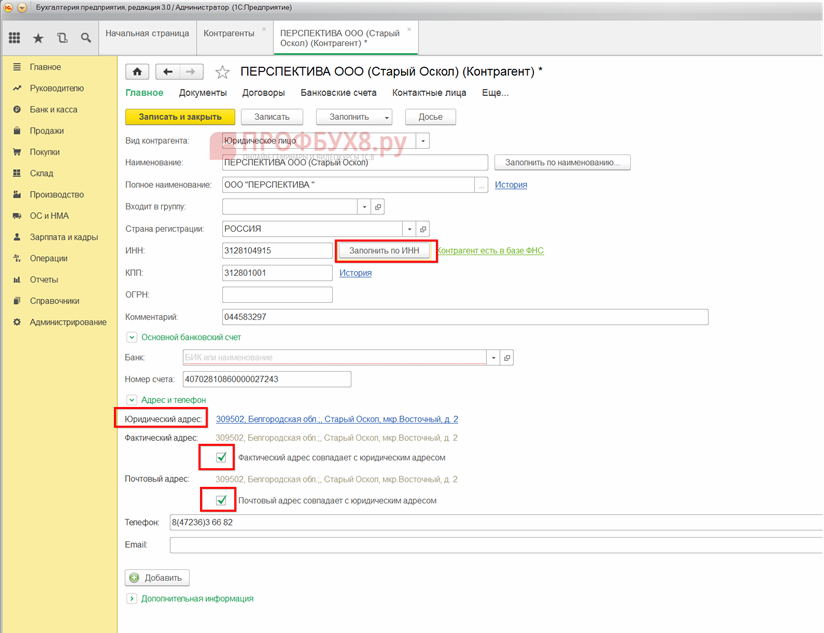Viewport: 824px width, 633px height.
Task: Add counterparty to favorites star
Action: tap(223, 72)
